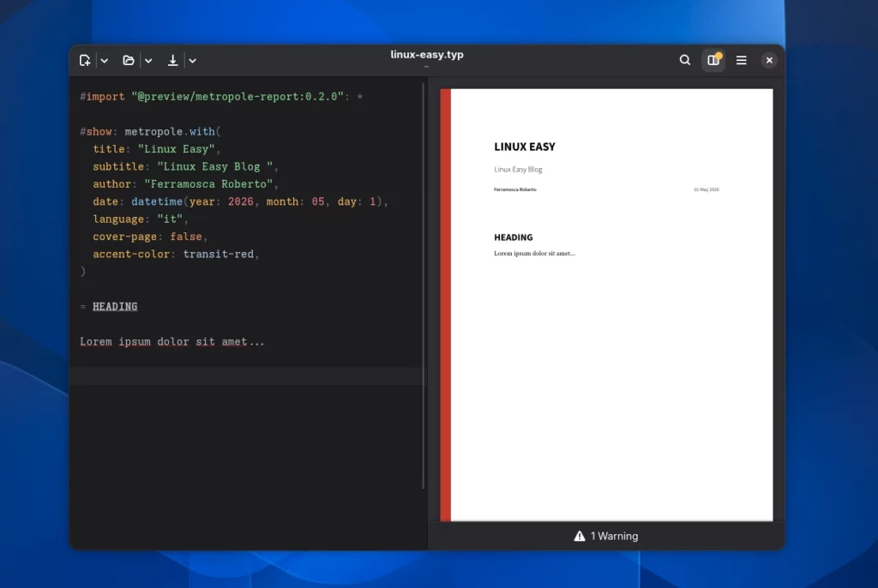Click LINUX EASY title in the preview
This screenshot has width=878, height=588.
[x=525, y=147]
